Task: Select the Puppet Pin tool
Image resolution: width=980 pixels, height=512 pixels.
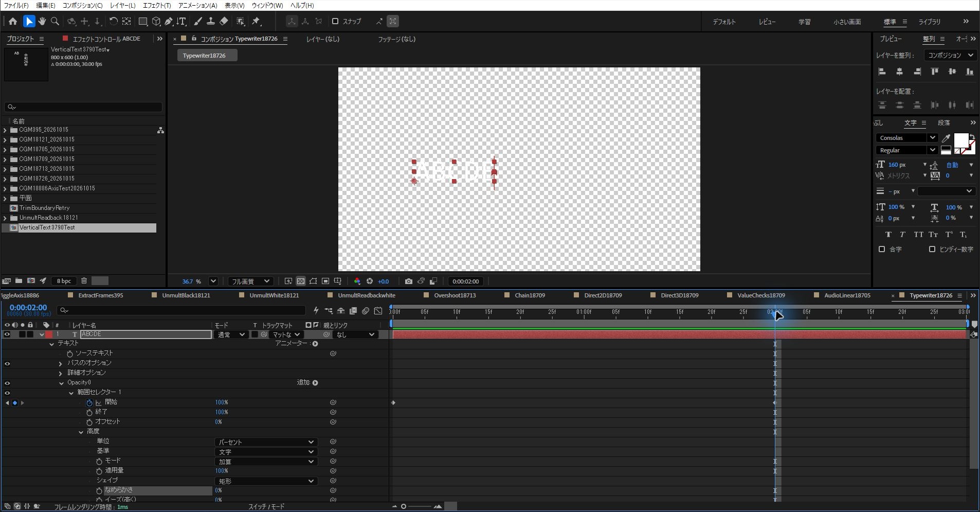Action: (x=256, y=21)
